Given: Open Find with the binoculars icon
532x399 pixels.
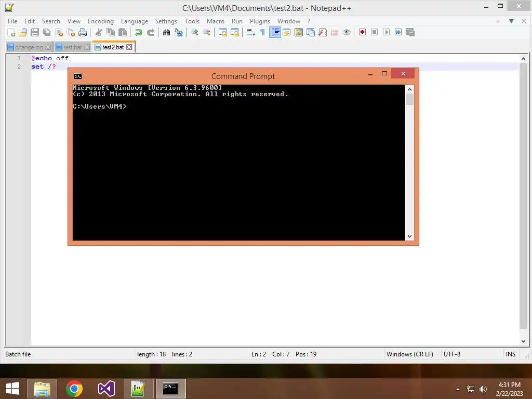Looking at the screenshot, I should (166, 32).
